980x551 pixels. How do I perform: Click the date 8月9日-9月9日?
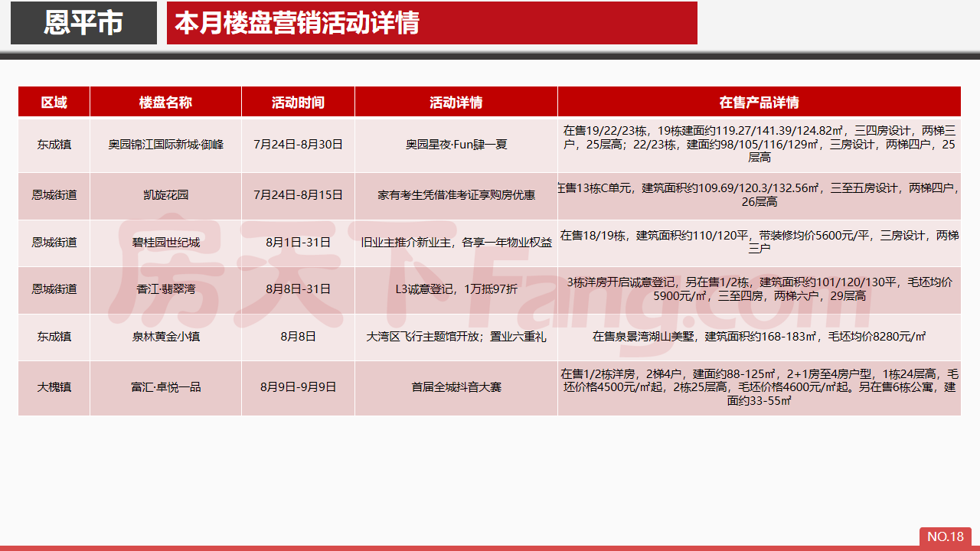[x=298, y=387]
